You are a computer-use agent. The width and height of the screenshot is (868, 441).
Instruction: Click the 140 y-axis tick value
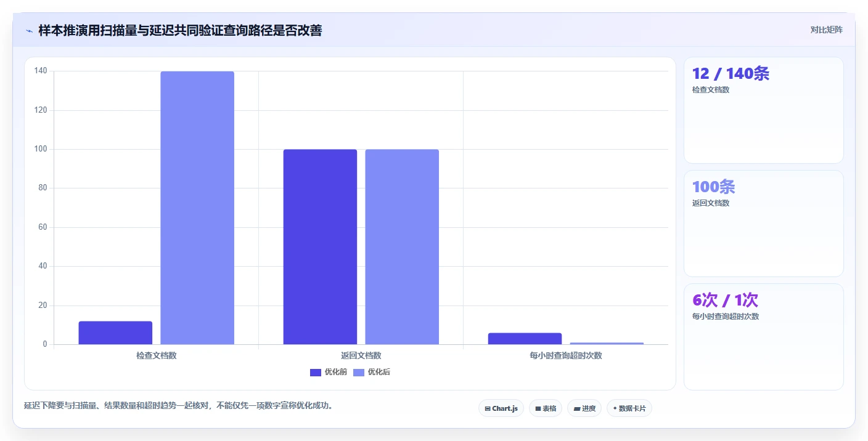[x=41, y=71]
